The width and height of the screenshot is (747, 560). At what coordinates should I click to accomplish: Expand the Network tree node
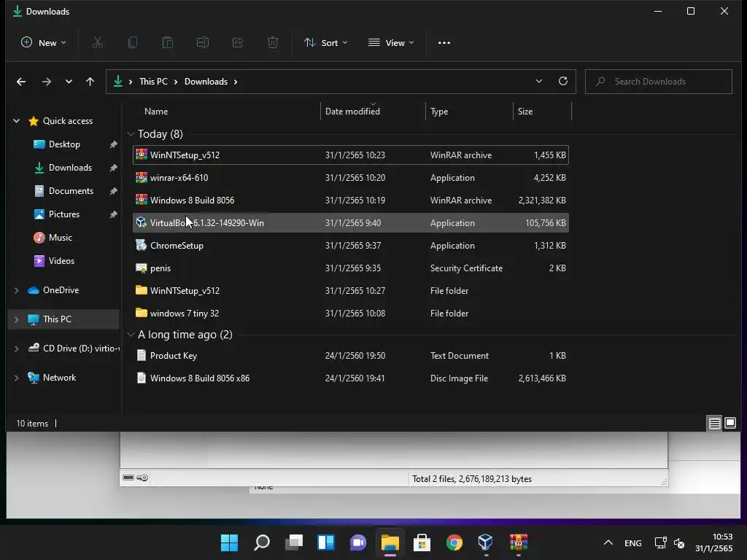pyautogui.click(x=17, y=378)
